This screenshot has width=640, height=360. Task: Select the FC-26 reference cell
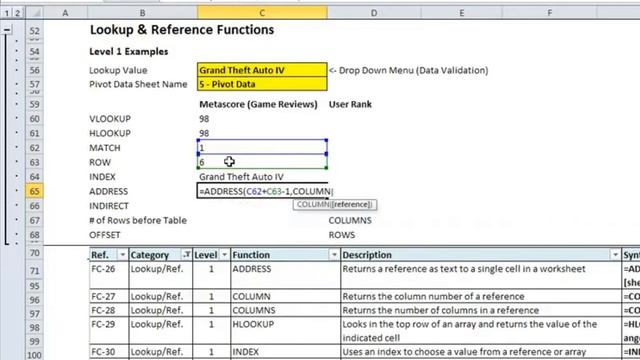(x=109, y=276)
